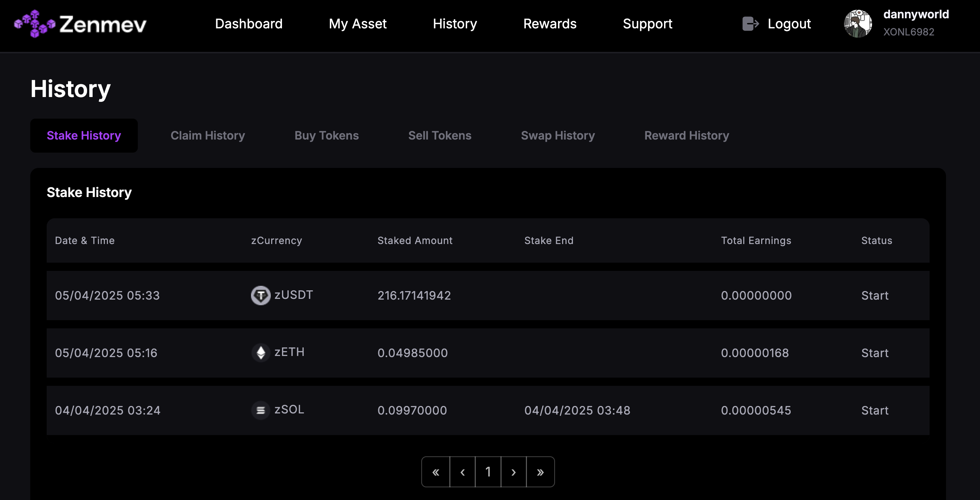Click the zUSDT currency label
This screenshot has height=500, width=980.
point(294,295)
